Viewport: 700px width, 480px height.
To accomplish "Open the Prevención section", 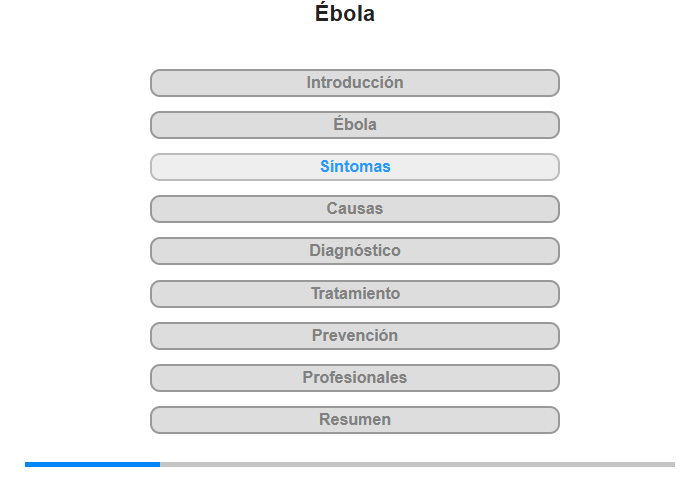I will point(354,336).
